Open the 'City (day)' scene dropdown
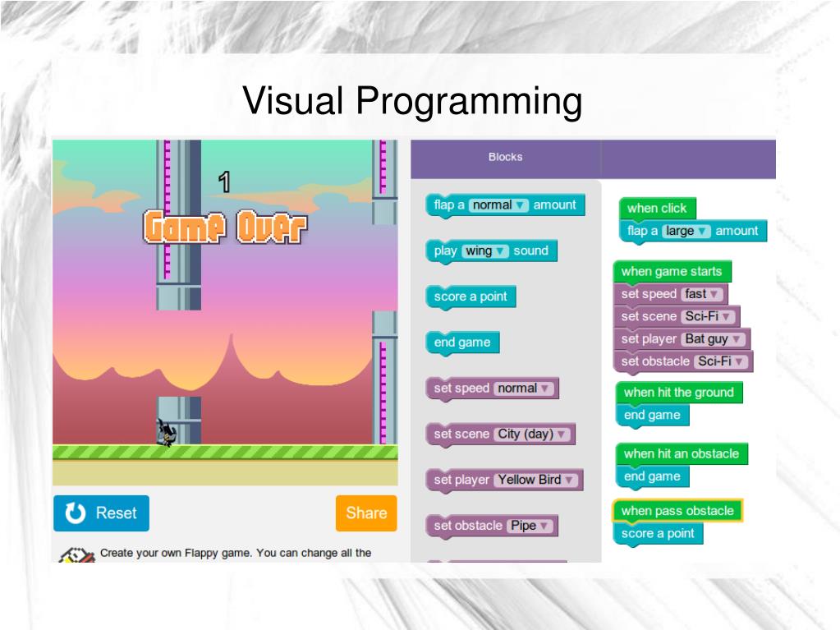Image resolution: width=840 pixels, height=630 pixels. [532, 434]
